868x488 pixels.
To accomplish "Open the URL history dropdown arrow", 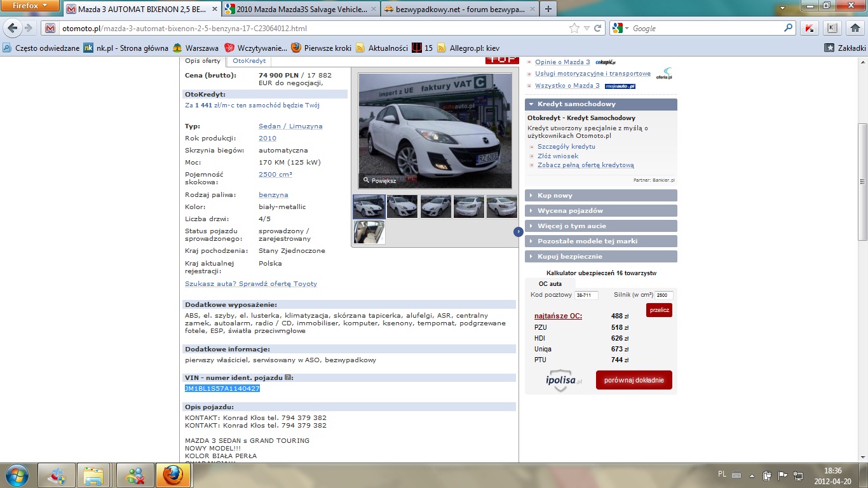I will click(x=587, y=28).
